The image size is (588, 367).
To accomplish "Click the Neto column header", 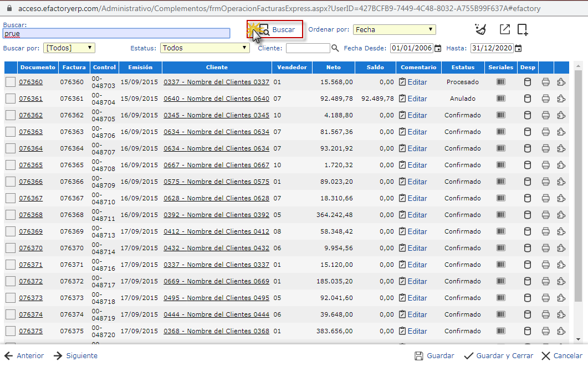I will coord(334,68).
